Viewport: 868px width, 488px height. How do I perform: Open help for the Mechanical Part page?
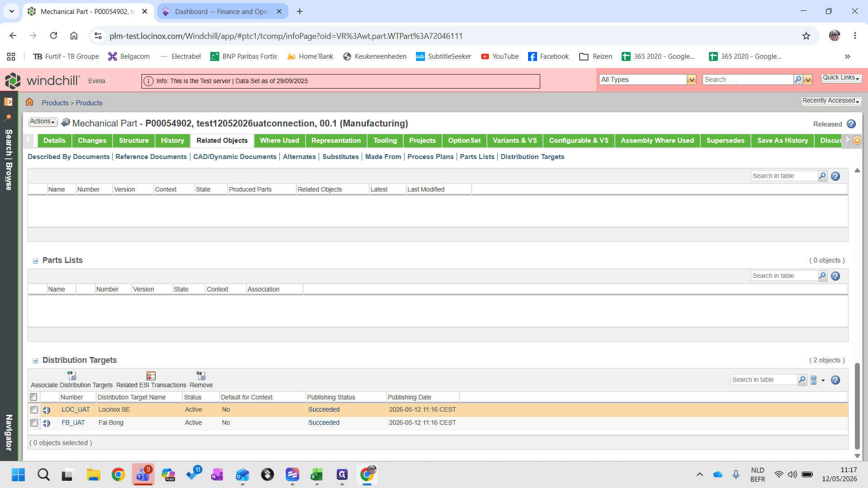[x=851, y=124]
